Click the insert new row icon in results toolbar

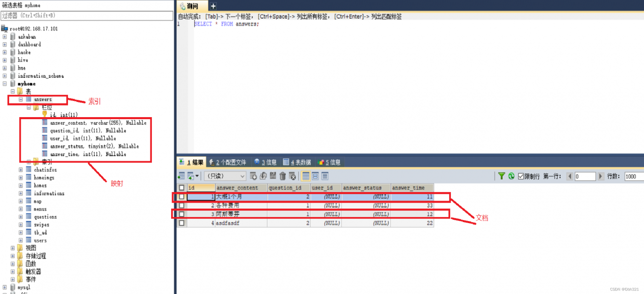254,176
